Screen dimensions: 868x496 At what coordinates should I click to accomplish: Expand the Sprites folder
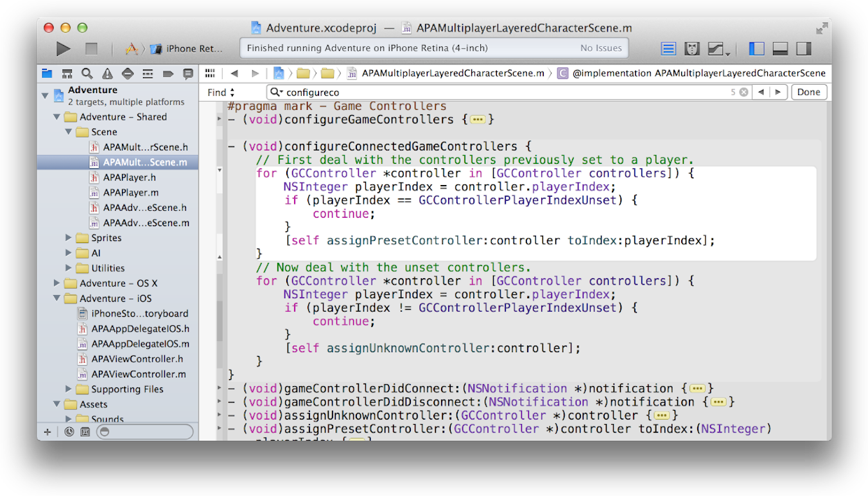68,238
